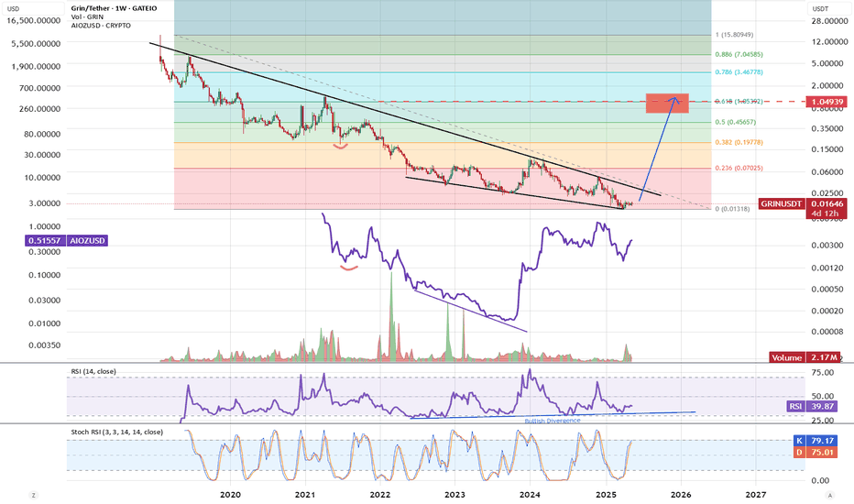Screen dimensions: 854x504
Task: Open the USD currency selector on left axis
Action: tap(13, 9)
